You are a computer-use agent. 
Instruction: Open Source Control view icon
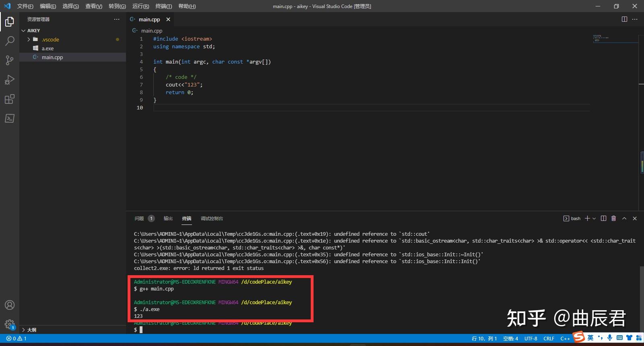10,60
